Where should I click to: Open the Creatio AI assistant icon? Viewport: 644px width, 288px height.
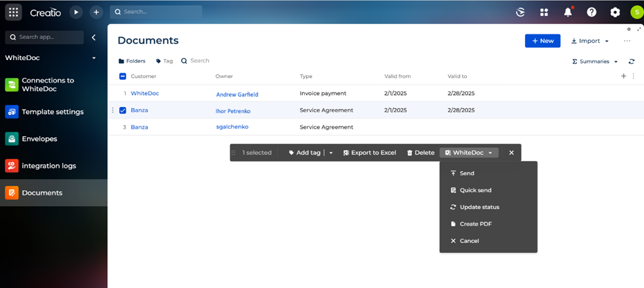[520, 13]
